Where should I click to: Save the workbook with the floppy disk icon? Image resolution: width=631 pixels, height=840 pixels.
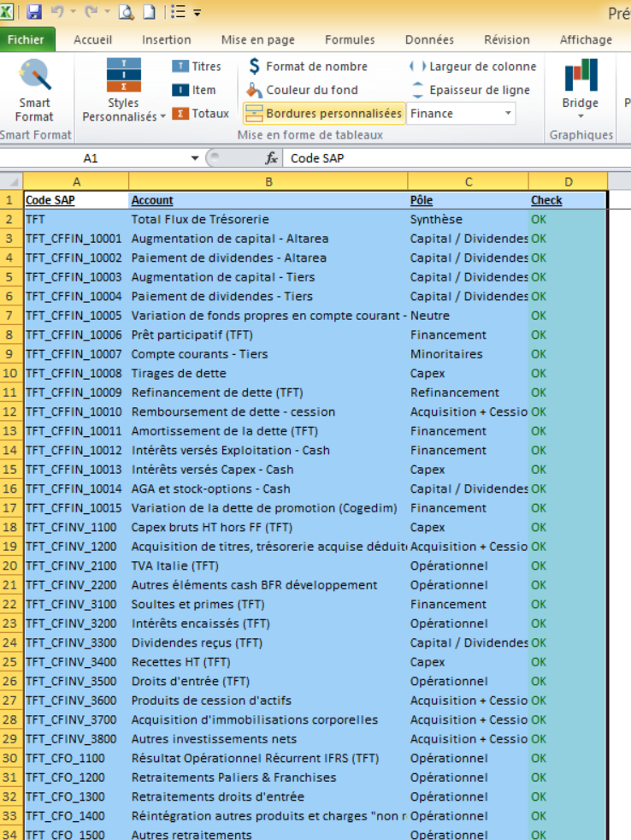point(34,13)
